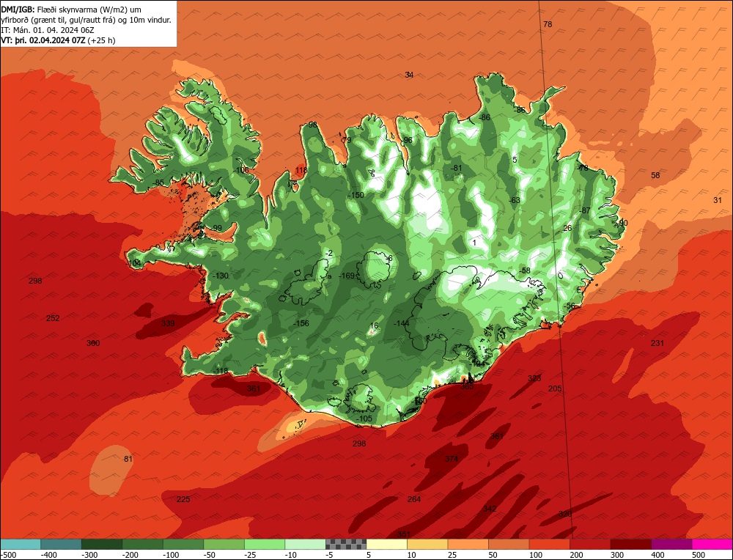The height and width of the screenshot is (560, 733).
Task: Click the value 365 on the south coast
Action: click(467, 386)
